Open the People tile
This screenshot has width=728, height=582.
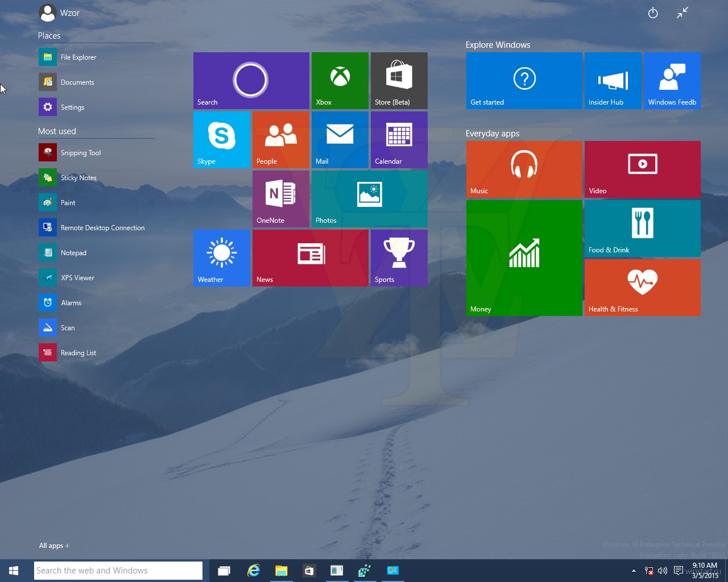pyautogui.click(x=281, y=140)
